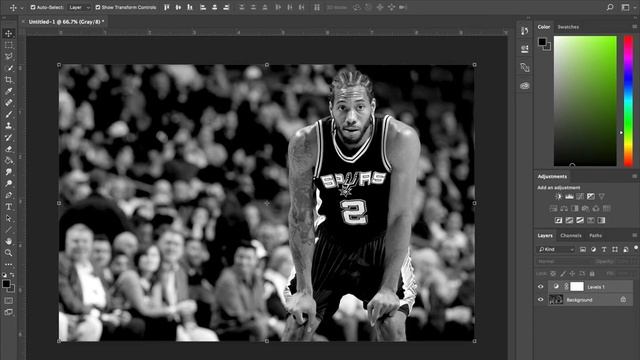Open the workspace switcher dropdown

coord(626,7)
